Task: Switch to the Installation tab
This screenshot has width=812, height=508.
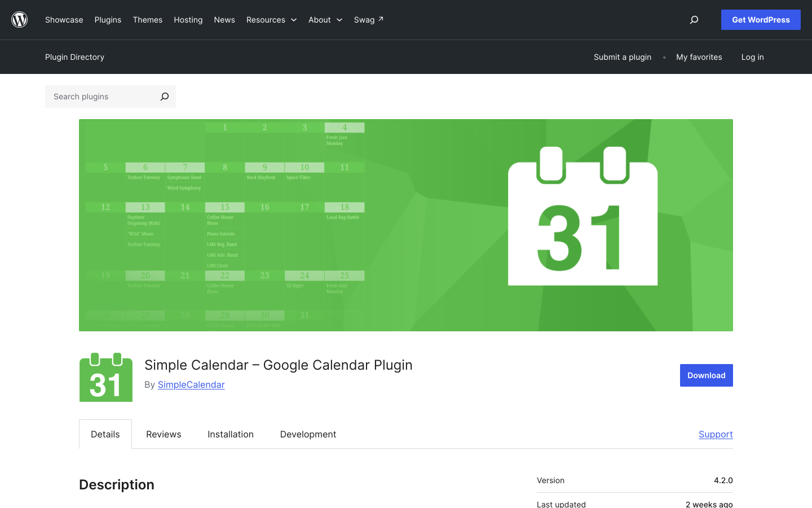Action: coord(231,434)
